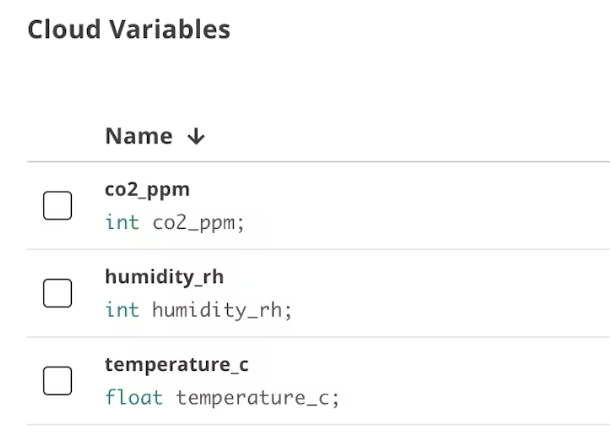Click the Name column header
Viewport: 611px width, 435px height.
point(138,137)
